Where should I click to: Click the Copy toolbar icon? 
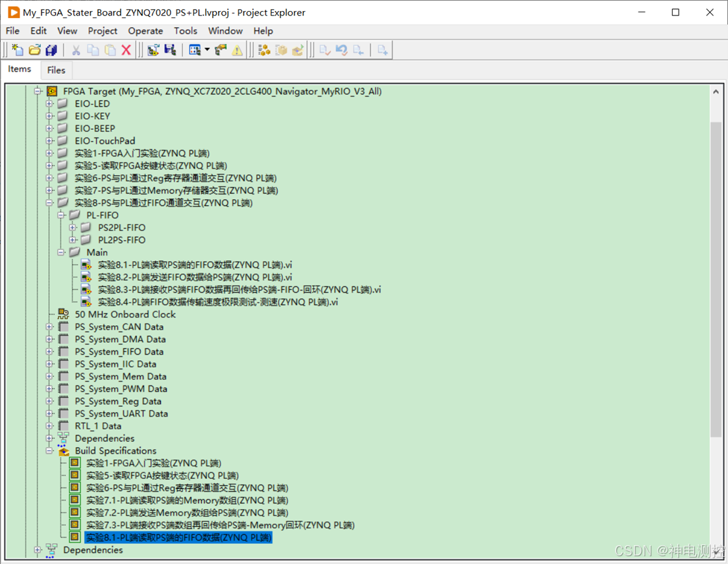(x=93, y=50)
